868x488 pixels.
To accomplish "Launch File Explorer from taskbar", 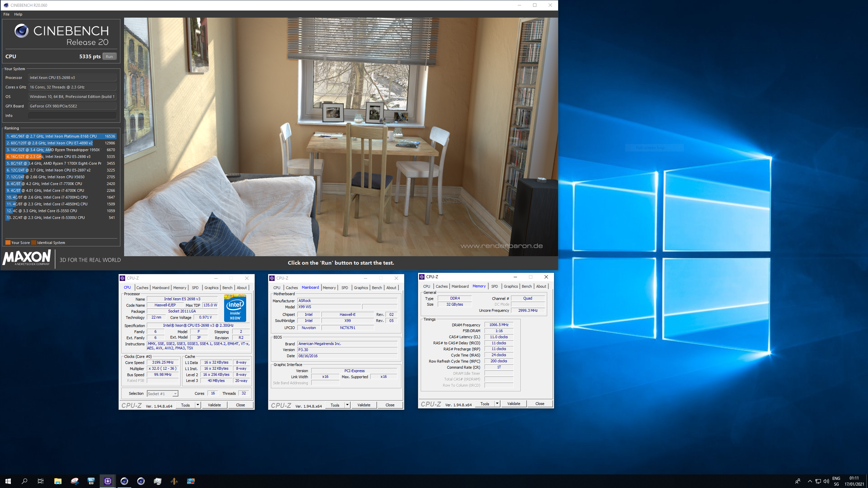I will click(x=58, y=481).
